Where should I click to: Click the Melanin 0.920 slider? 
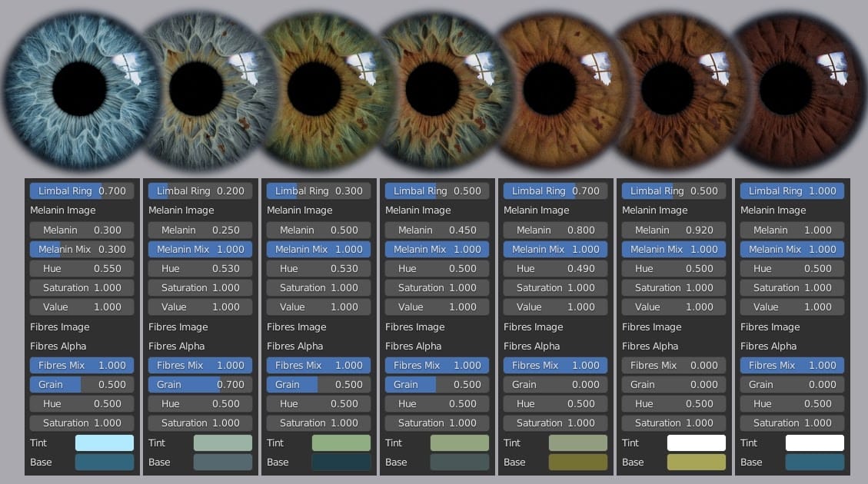click(x=673, y=229)
